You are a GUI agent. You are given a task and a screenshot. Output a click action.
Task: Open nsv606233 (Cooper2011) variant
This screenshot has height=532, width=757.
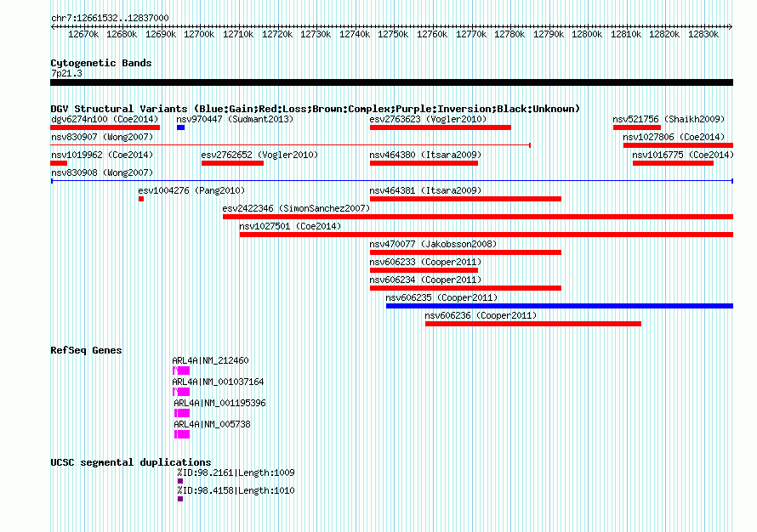point(425,262)
